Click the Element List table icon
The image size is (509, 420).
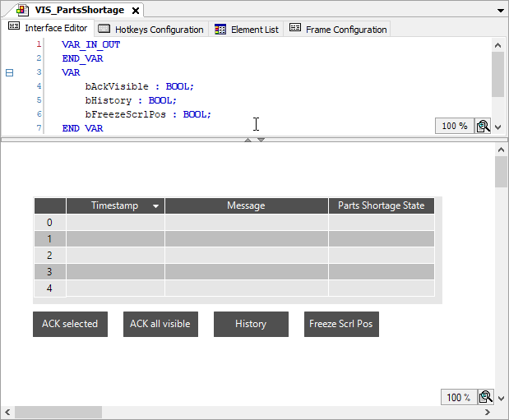(220, 30)
